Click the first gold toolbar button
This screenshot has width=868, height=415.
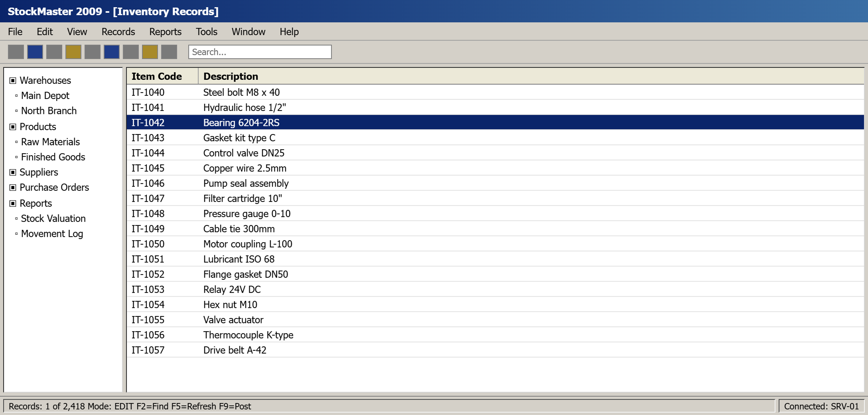point(73,52)
